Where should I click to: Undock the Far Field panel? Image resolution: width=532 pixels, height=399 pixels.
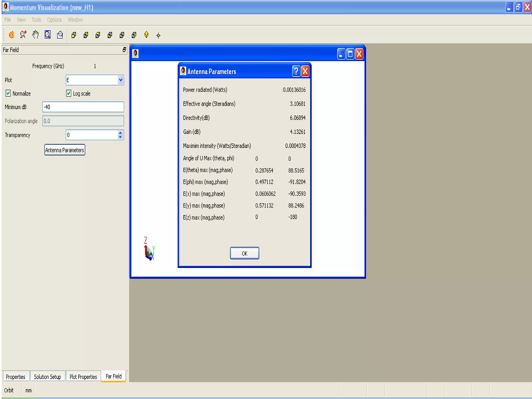pos(124,50)
